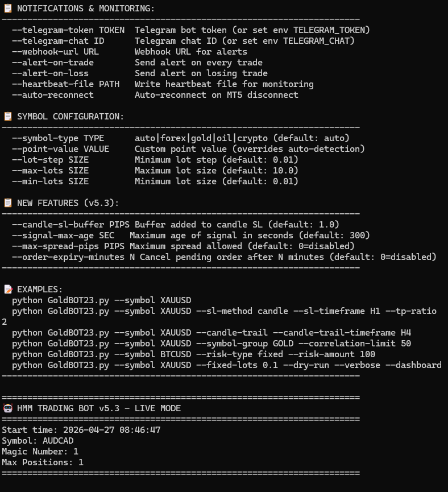448x492 pixels.
Task: Click the --webhook-url URL option
Action: (55, 51)
